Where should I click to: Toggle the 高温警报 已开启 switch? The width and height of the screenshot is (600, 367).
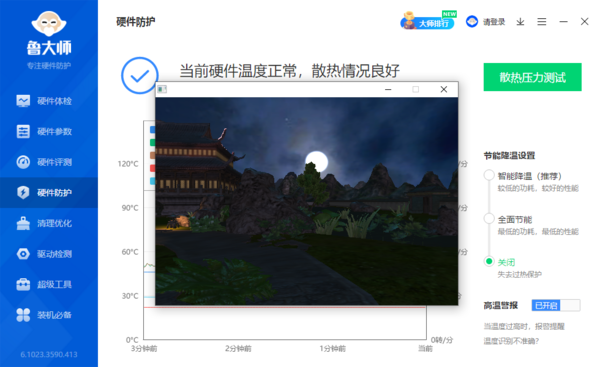556,305
